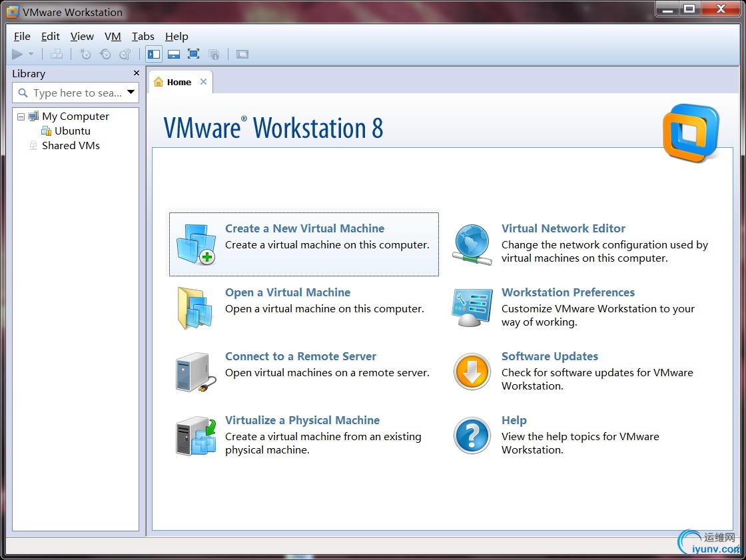Toggle the library sidebar view button
This screenshot has width=746, height=560.
point(154,55)
